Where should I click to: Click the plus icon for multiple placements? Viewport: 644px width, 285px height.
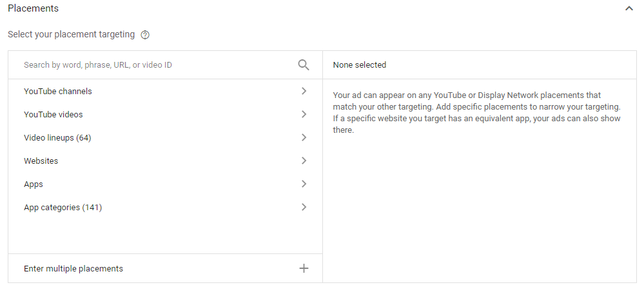click(x=304, y=268)
